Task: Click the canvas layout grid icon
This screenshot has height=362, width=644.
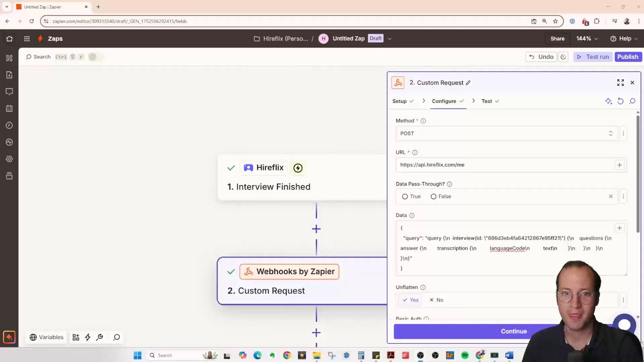Action: (75, 337)
